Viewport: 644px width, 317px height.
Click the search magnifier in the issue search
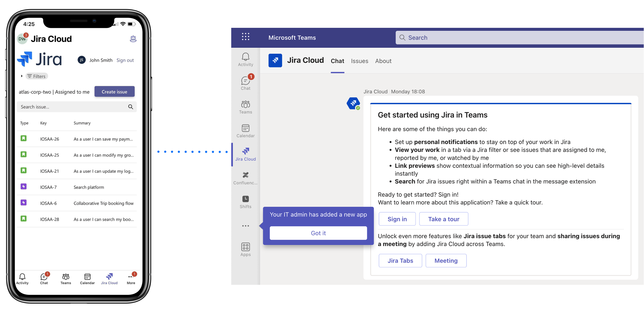tap(131, 107)
